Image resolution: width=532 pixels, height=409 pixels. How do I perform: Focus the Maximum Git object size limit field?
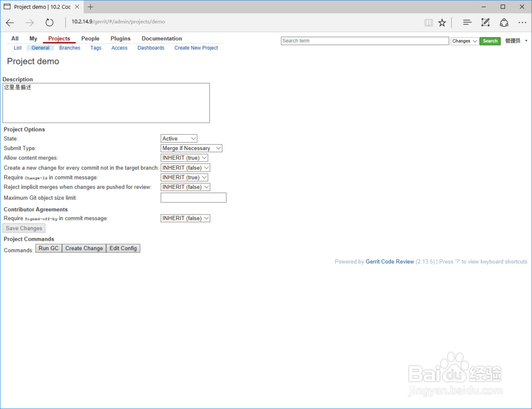click(194, 198)
